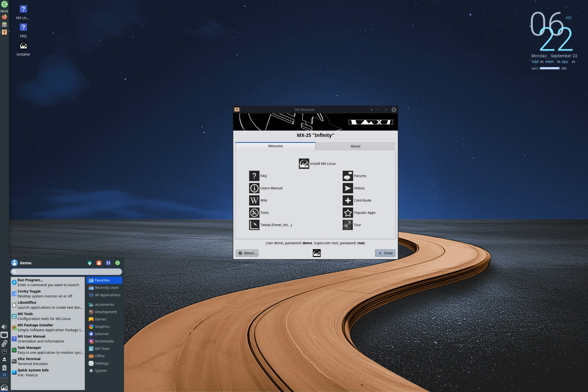Click the Install MX Linux icon in Welcome
The image size is (588, 392).
(304, 164)
